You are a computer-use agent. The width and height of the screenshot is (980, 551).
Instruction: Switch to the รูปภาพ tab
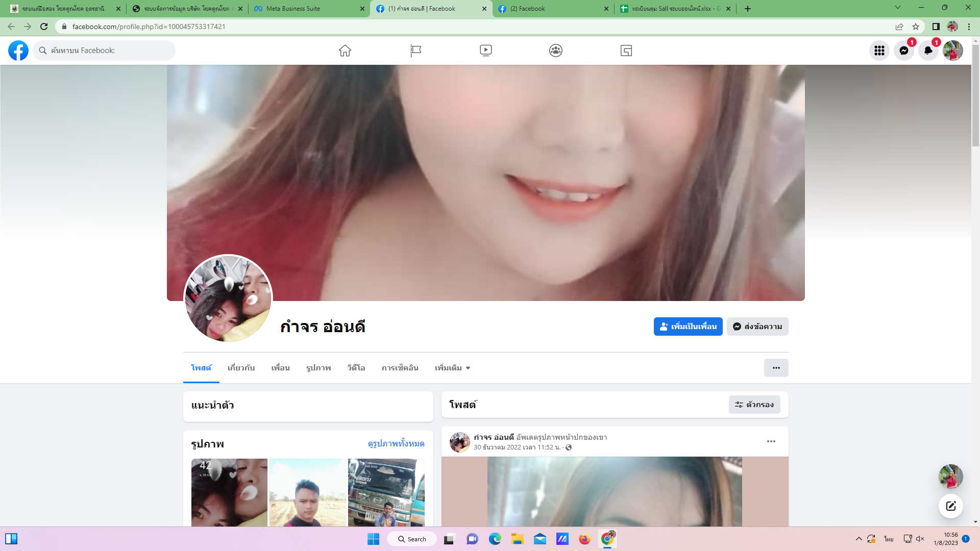click(318, 368)
